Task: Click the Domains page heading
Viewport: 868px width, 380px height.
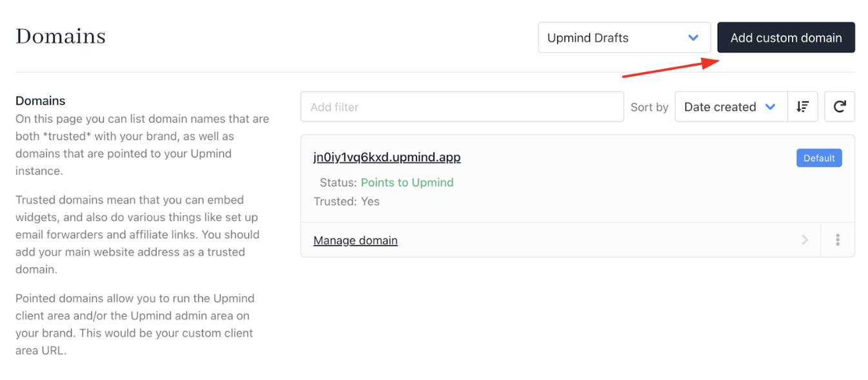Action: pyautogui.click(x=61, y=36)
